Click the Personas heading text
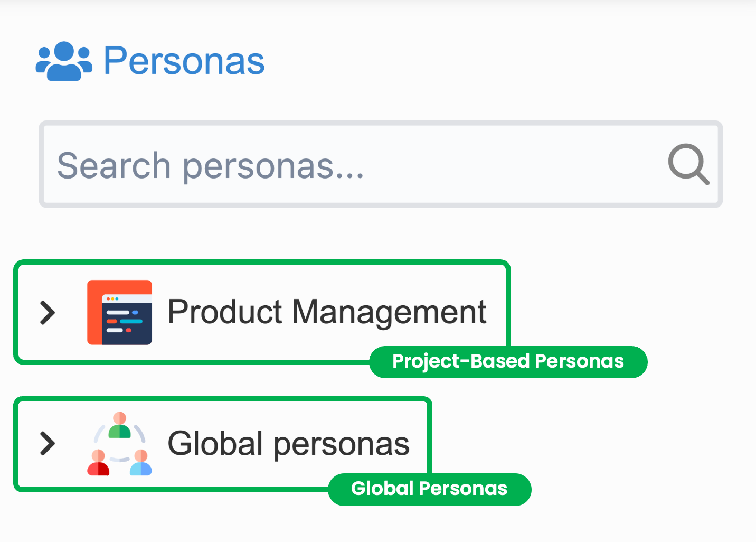This screenshot has height=542, width=756. (x=184, y=61)
